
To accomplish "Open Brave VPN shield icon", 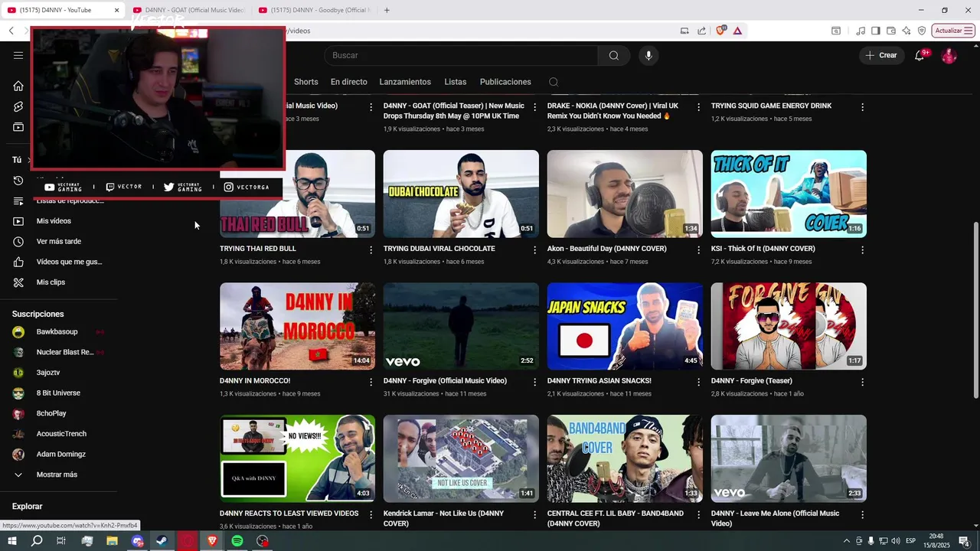I will click(x=922, y=31).
